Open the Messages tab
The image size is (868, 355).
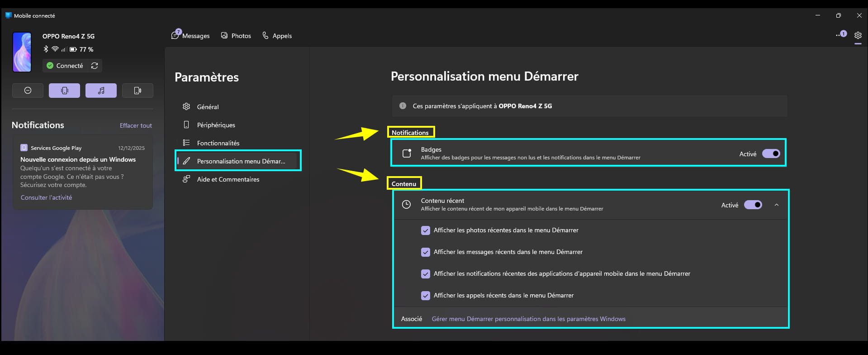point(190,36)
